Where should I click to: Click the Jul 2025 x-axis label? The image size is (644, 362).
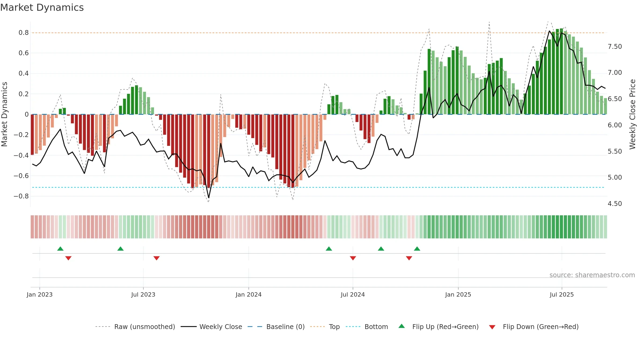[x=562, y=294]
